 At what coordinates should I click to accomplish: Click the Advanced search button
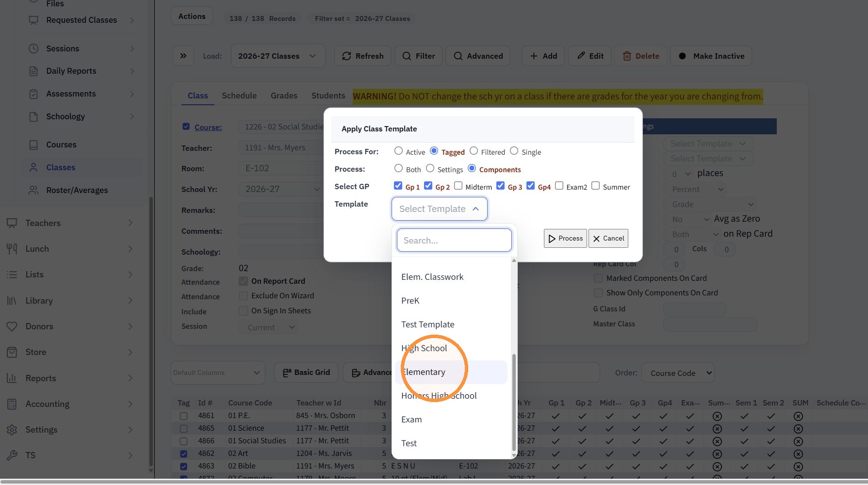pos(478,56)
